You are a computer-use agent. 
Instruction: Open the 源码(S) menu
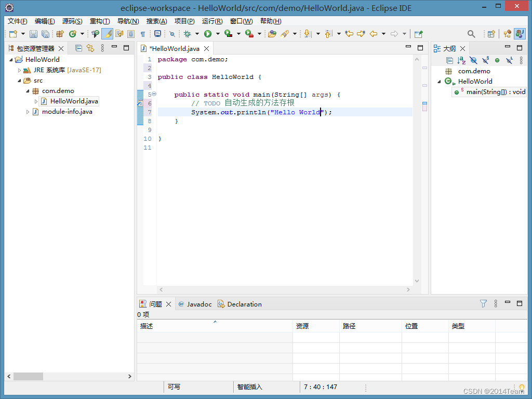72,21
